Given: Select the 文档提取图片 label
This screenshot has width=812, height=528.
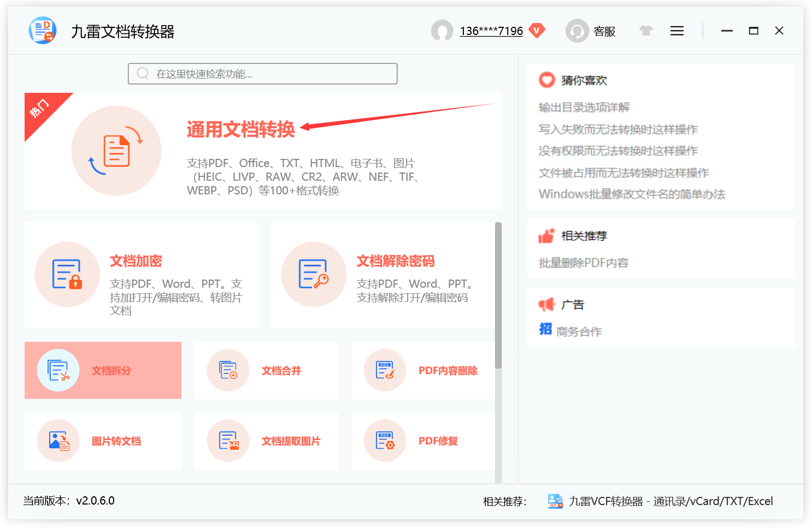Looking at the screenshot, I should pos(291,441).
